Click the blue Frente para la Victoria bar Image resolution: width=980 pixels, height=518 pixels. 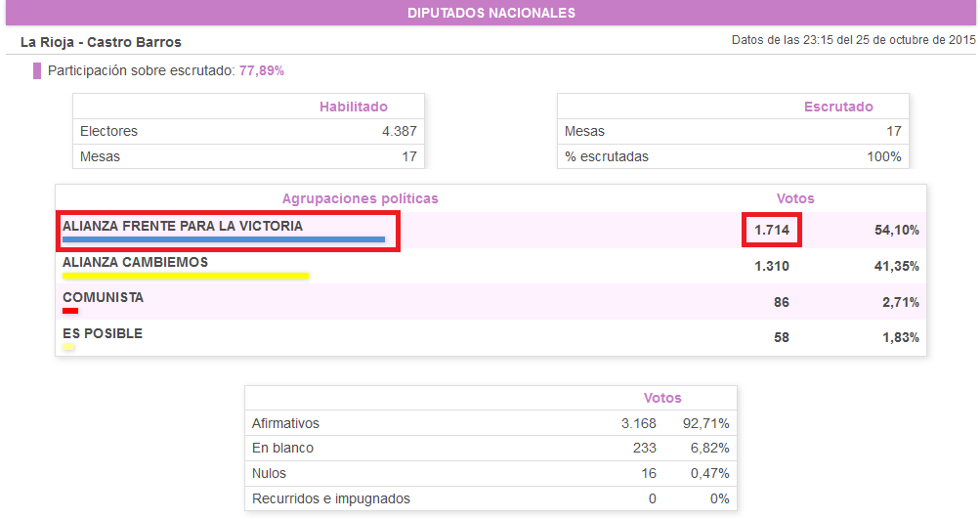pos(224,239)
